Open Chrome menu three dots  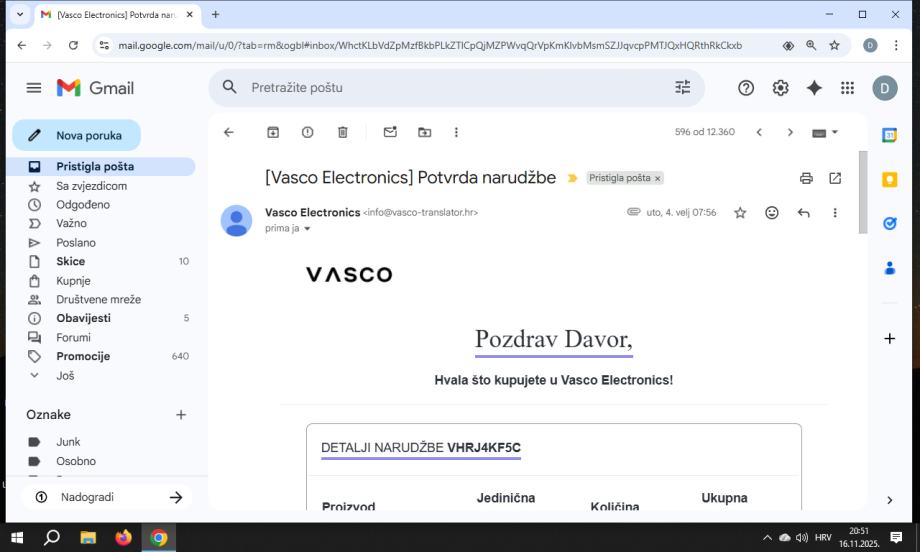pyautogui.click(x=896, y=45)
